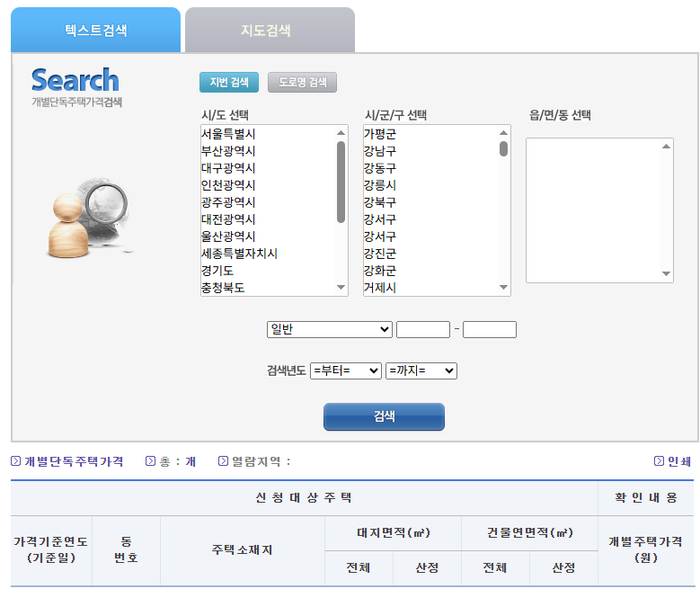Click the sub lot number input field
This screenshot has height=598, width=700.
pyautogui.click(x=490, y=330)
